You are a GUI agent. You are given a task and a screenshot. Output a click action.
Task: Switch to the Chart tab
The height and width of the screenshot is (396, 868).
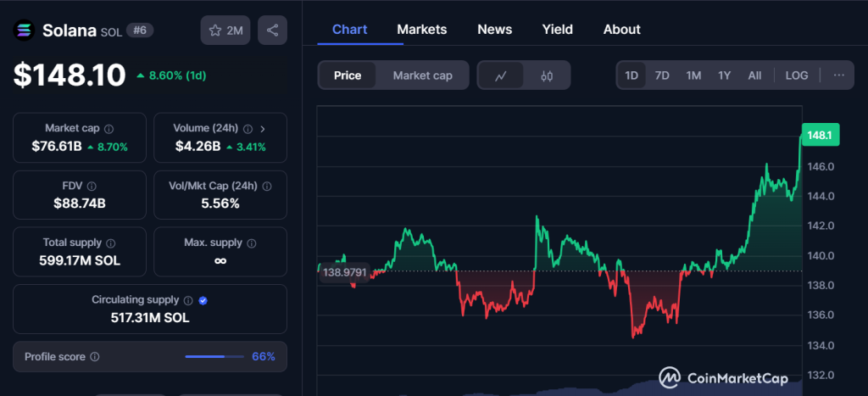tap(349, 30)
